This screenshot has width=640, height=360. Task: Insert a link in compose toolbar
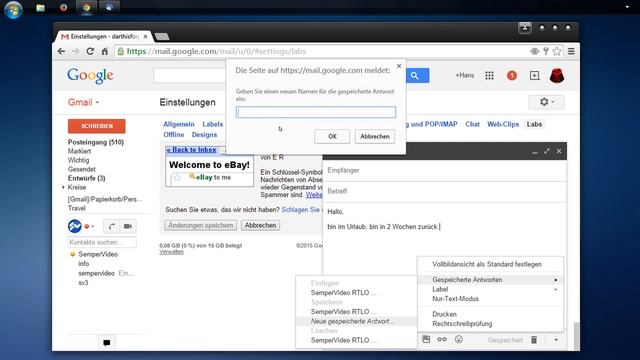pos(442,339)
